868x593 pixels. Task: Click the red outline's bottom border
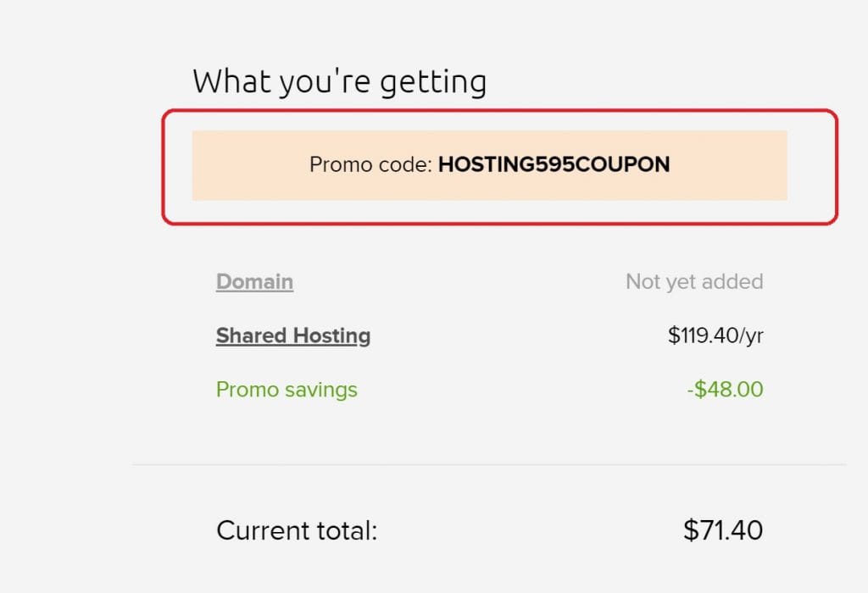(x=499, y=224)
